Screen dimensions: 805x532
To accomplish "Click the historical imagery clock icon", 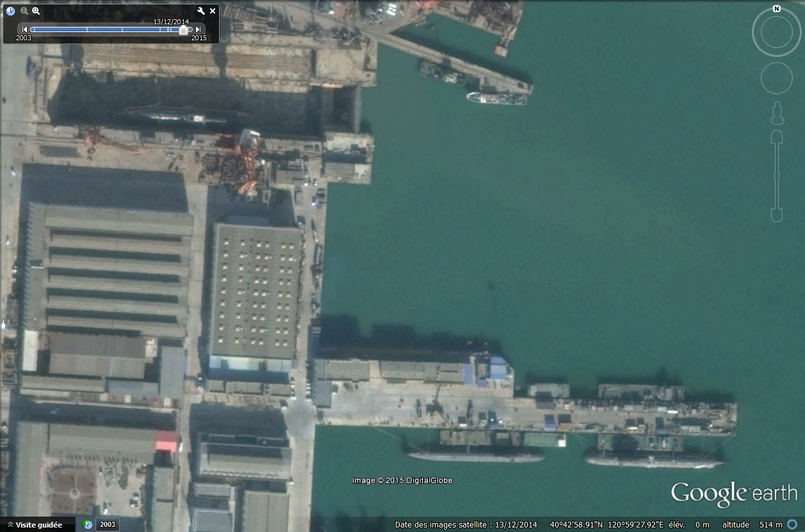I will click(x=10, y=11).
